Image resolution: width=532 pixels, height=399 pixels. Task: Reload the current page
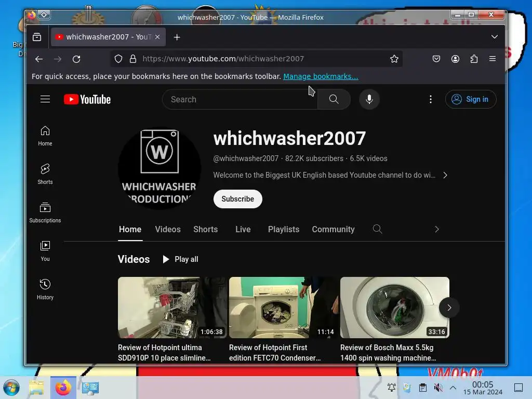(76, 59)
